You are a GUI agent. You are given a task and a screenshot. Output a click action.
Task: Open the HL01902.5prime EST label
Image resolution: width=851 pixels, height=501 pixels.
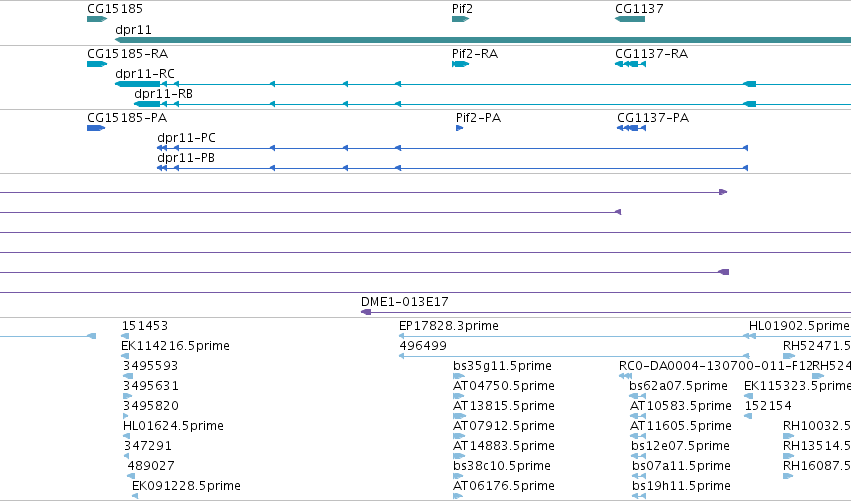click(799, 326)
